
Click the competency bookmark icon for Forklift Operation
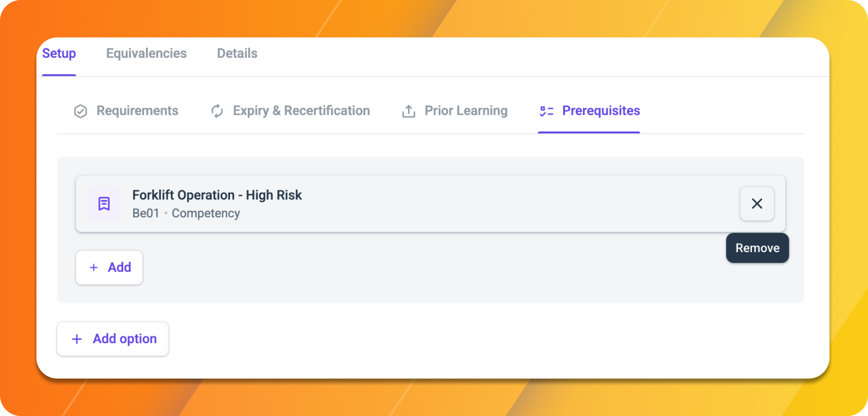coord(104,204)
